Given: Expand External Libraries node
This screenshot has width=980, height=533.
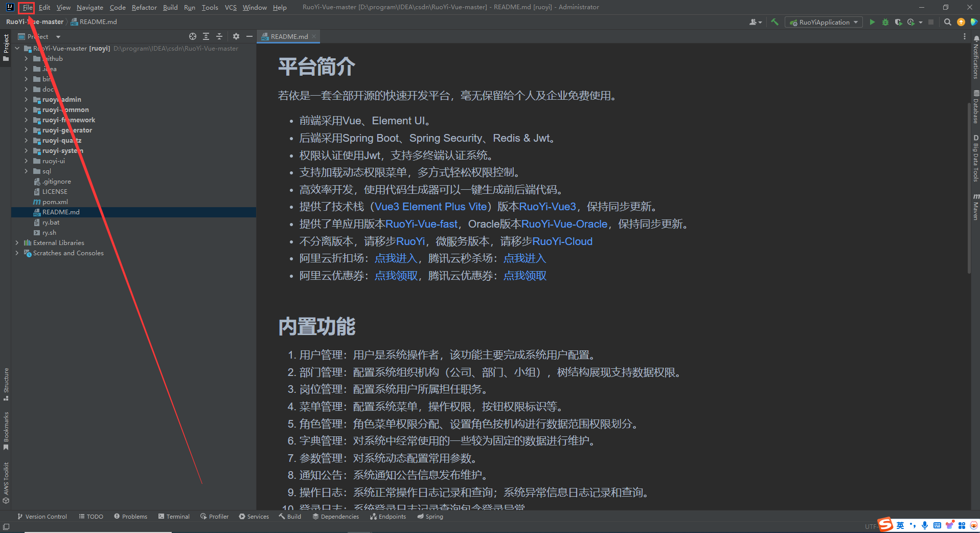Looking at the screenshot, I should point(17,242).
